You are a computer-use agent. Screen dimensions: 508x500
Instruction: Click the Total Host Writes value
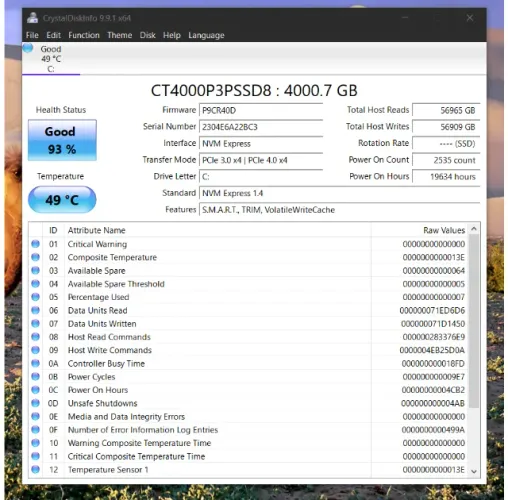446,127
